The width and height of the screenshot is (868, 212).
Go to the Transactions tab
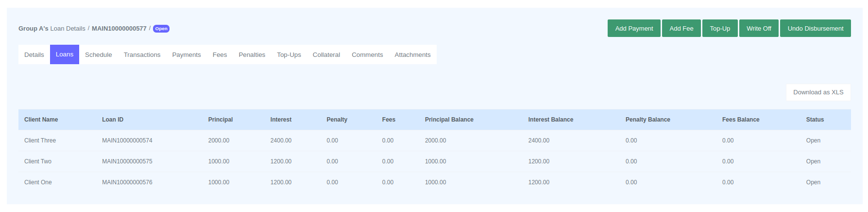coord(142,55)
